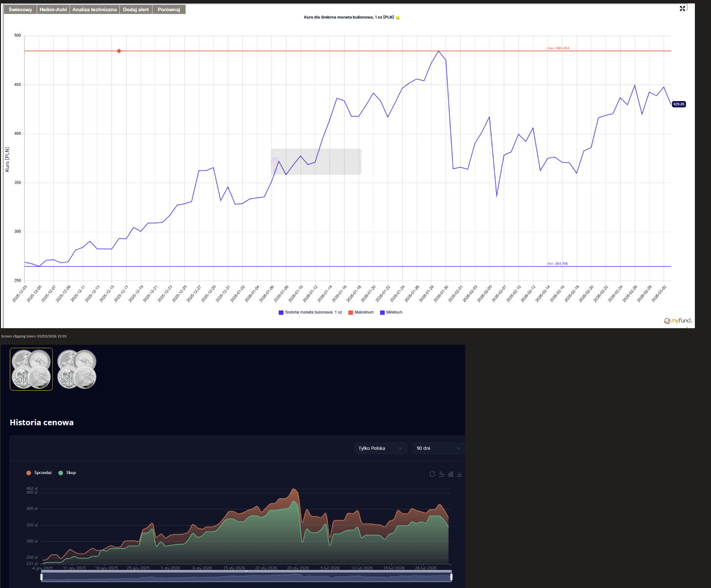Screen dimensions: 711x588
Task: Select the second silver coins thumbnail
Action: pos(77,369)
